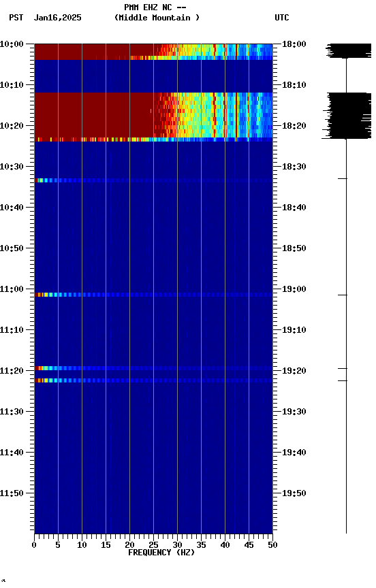Click the 30 Hz frequency axis label
Viewport: 376px width, 588px height.
click(x=177, y=545)
